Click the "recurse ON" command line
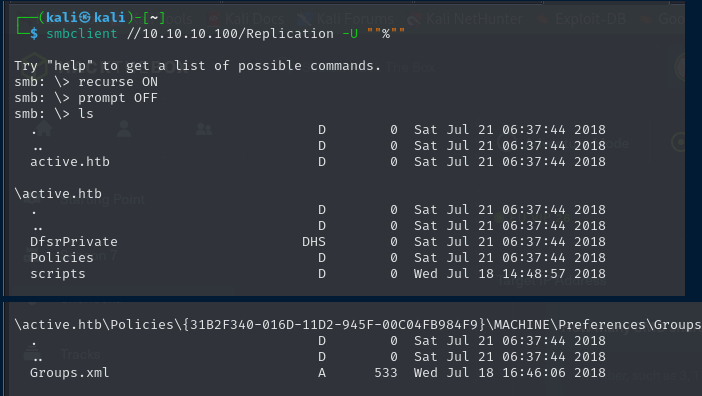Viewport: 702px width, 396px height. click(x=86, y=82)
